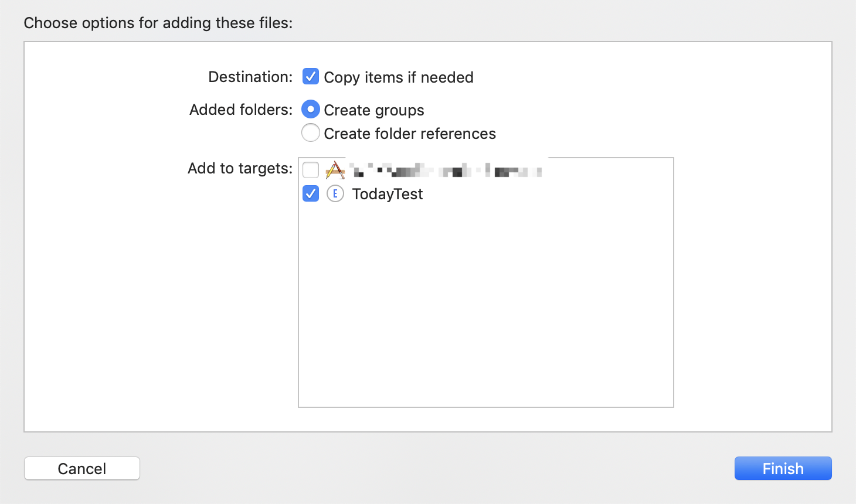Click the "Added folders:" field label
Screen dimensions: 856x504
[x=241, y=110]
